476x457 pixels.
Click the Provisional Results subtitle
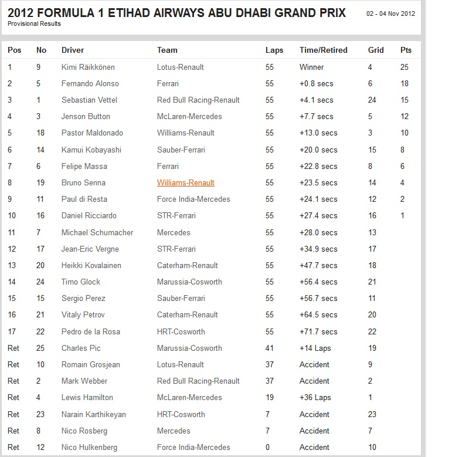point(34,24)
